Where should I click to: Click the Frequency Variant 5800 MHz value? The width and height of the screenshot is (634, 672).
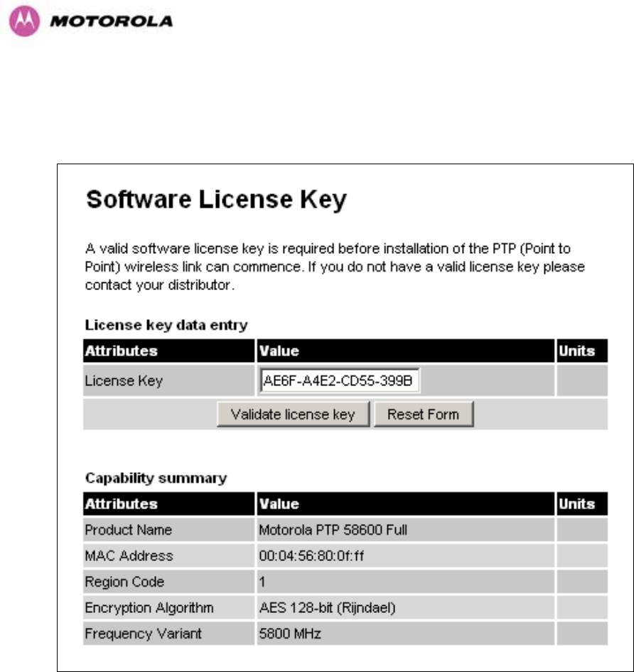[x=290, y=634]
